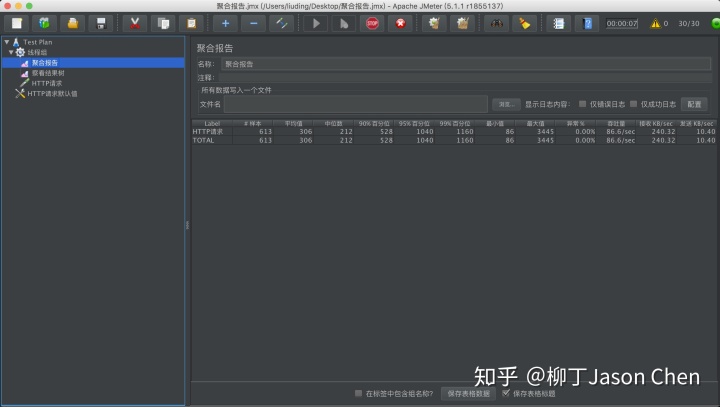Expand all tree nodes with plus icon
This screenshot has height=407, width=720.
point(225,23)
